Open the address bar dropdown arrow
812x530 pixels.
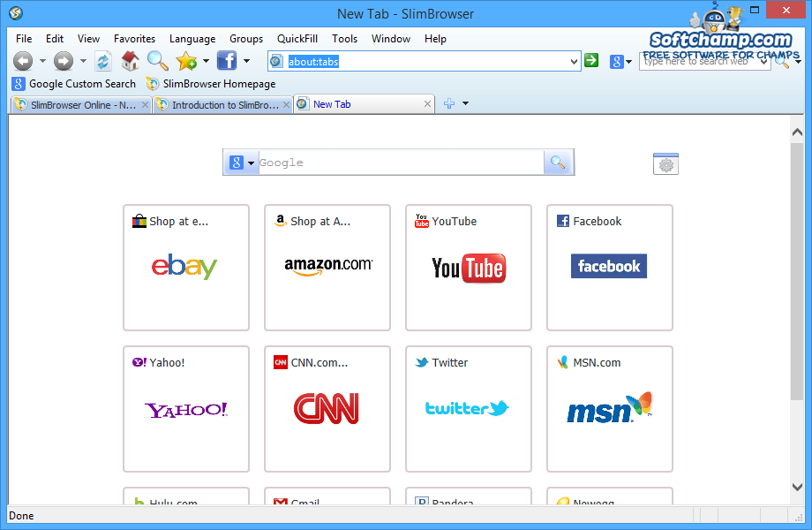coord(572,61)
